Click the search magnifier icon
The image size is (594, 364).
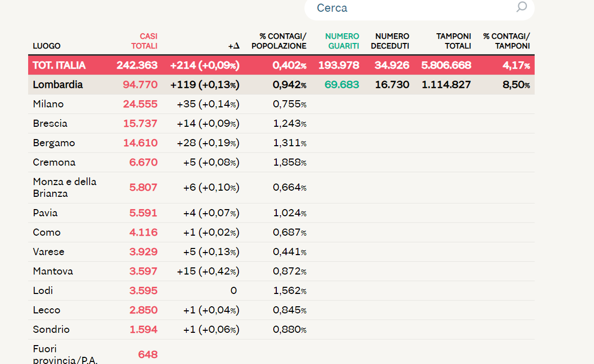pyautogui.click(x=522, y=7)
